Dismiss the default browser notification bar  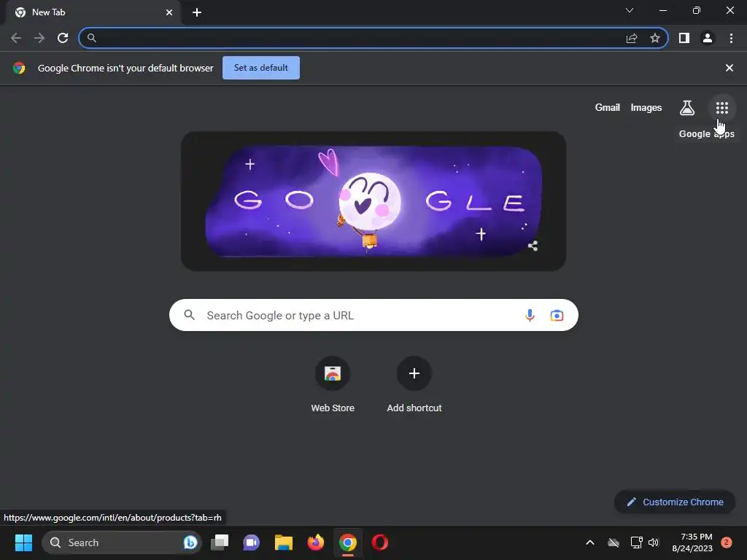click(729, 68)
